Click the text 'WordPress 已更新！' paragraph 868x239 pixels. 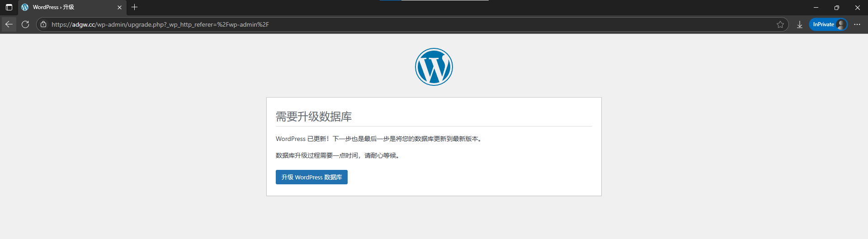click(380, 139)
